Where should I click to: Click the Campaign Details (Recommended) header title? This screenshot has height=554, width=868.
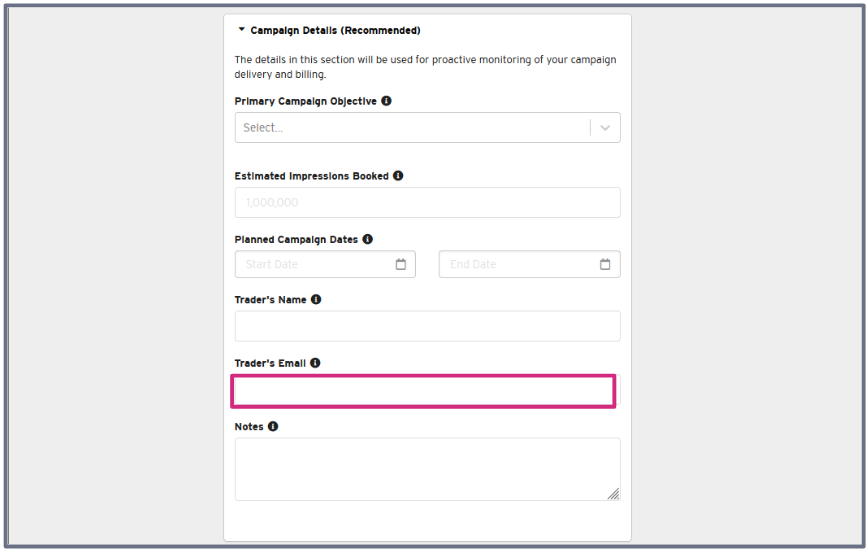(x=335, y=30)
